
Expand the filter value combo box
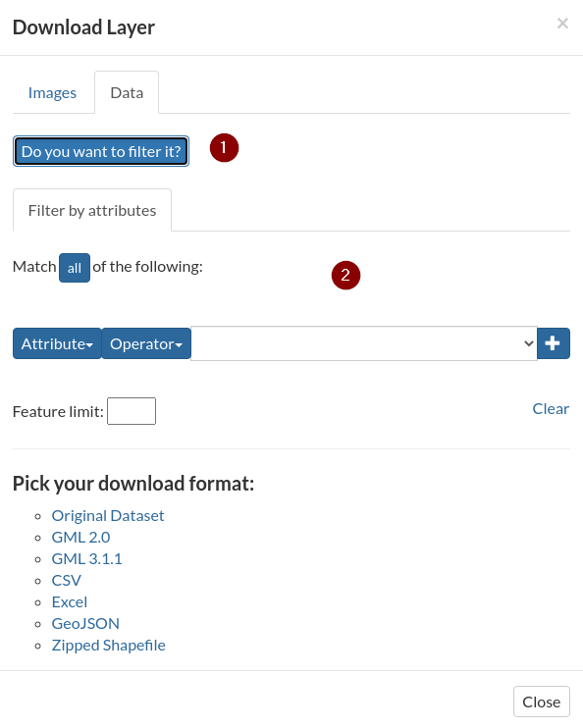pyautogui.click(x=364, y=343)
